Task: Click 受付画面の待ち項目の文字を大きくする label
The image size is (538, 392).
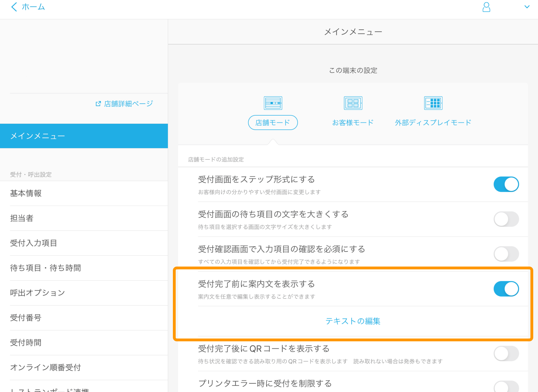Action: (x=273, y=214)
